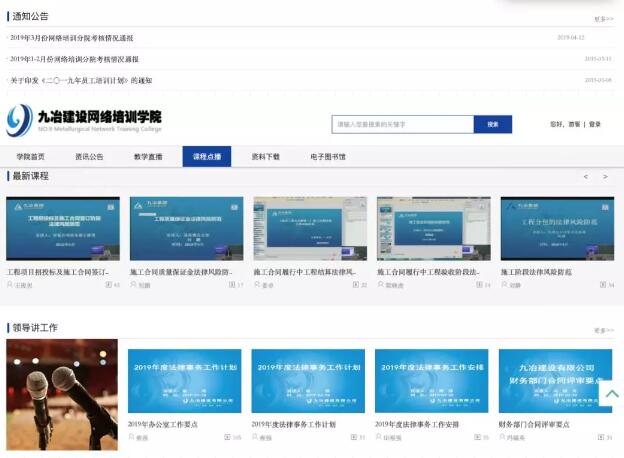The image size is (624, 458).
Task: Select the 课程点播 tab
Action: [x=207, y=157]
